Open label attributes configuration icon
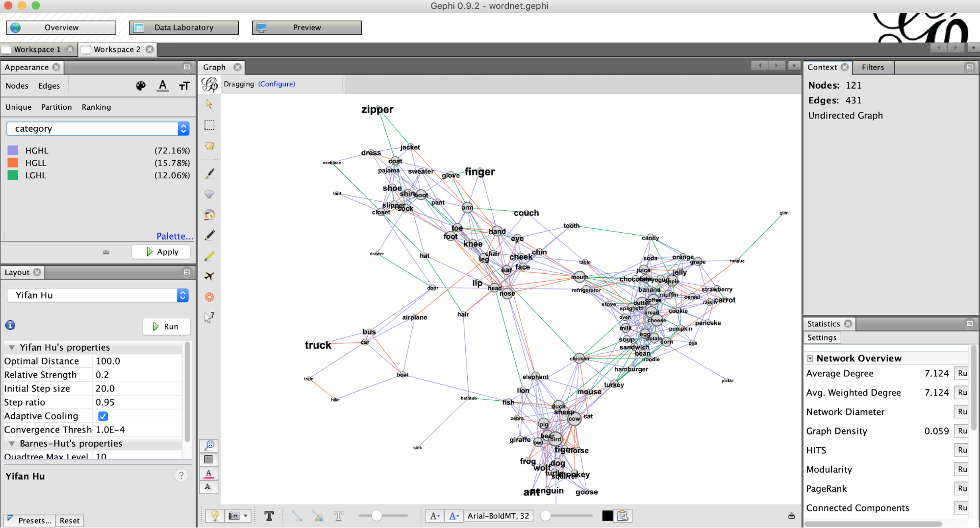The height and width of the screenshot is (528, 980). click(x=623, y=516)
